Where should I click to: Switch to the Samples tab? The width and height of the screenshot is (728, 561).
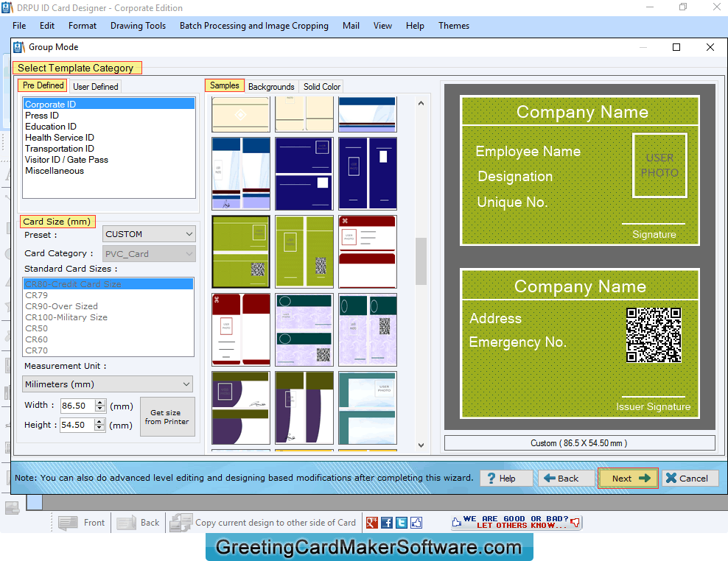pos(224,86)
